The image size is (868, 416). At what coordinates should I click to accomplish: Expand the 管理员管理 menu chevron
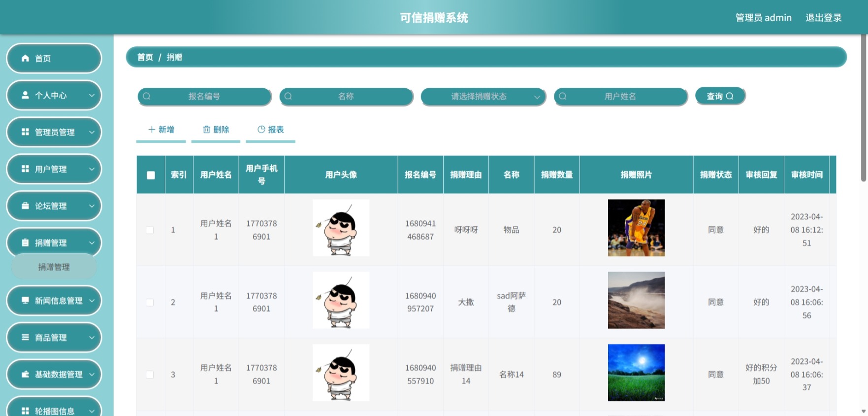(92, 132)
